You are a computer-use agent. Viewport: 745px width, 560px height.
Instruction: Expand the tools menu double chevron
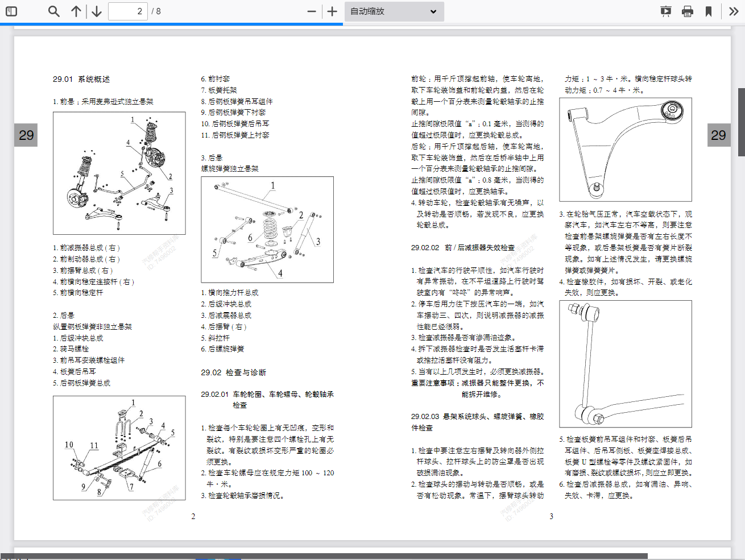[x=734, y=11]
